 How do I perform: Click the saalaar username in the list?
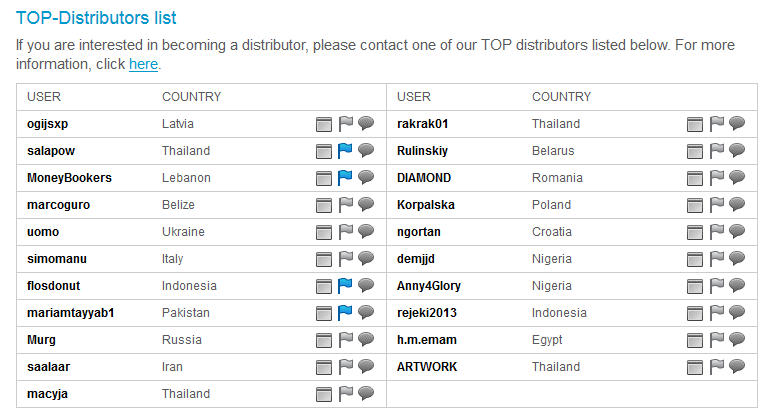click(x=49, y=367)
